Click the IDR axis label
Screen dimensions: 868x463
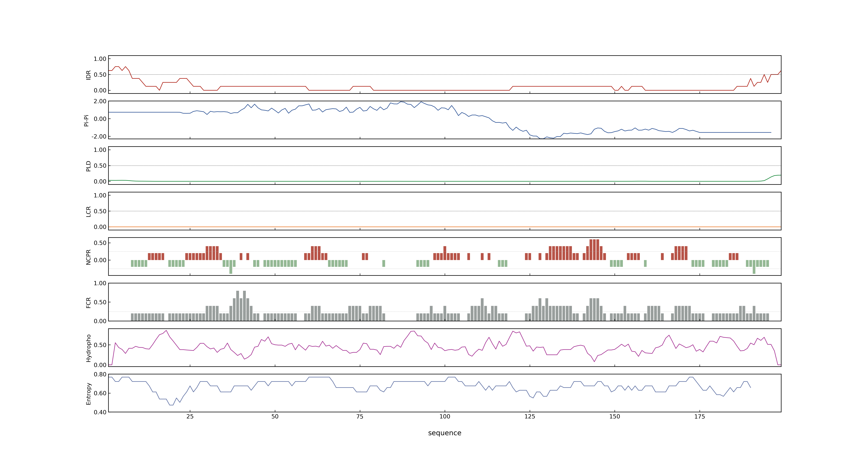88,75
